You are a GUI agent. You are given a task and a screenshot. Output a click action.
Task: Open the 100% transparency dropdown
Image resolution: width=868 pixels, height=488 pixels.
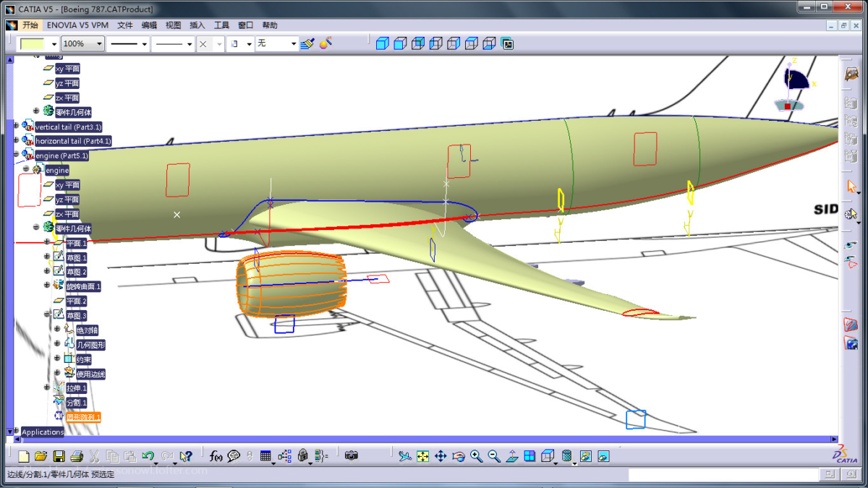click(x=100, y=44)
